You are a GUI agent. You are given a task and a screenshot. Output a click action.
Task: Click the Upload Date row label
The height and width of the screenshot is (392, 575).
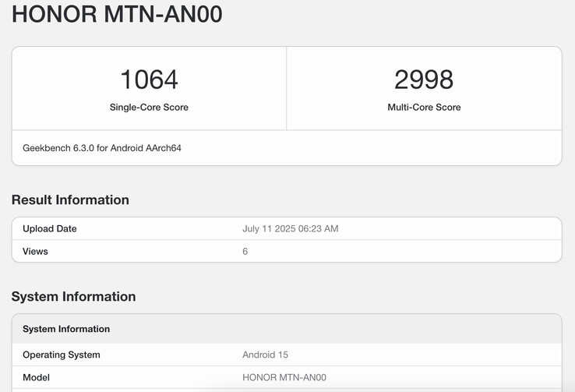(x=50, y=229)
